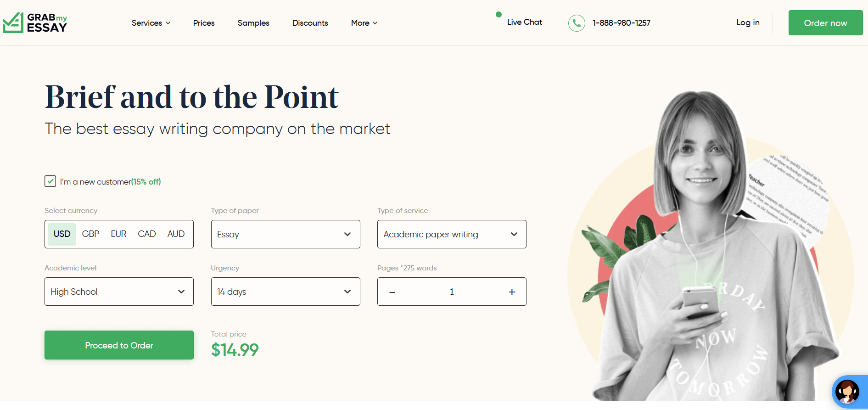Open the Services navigation menu
Image resolution: width=868 pixels, height=410 pixels.
coord(151,23)
